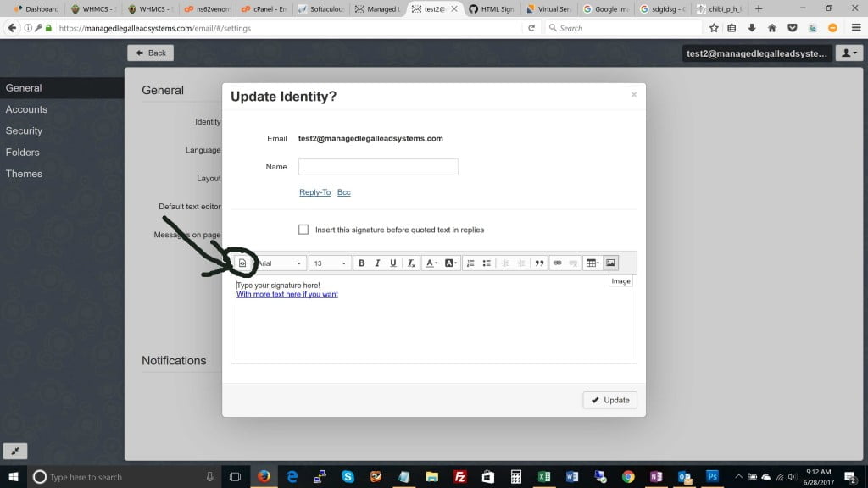
Task: Open the background color picker
Action: (x=451, y=263)
